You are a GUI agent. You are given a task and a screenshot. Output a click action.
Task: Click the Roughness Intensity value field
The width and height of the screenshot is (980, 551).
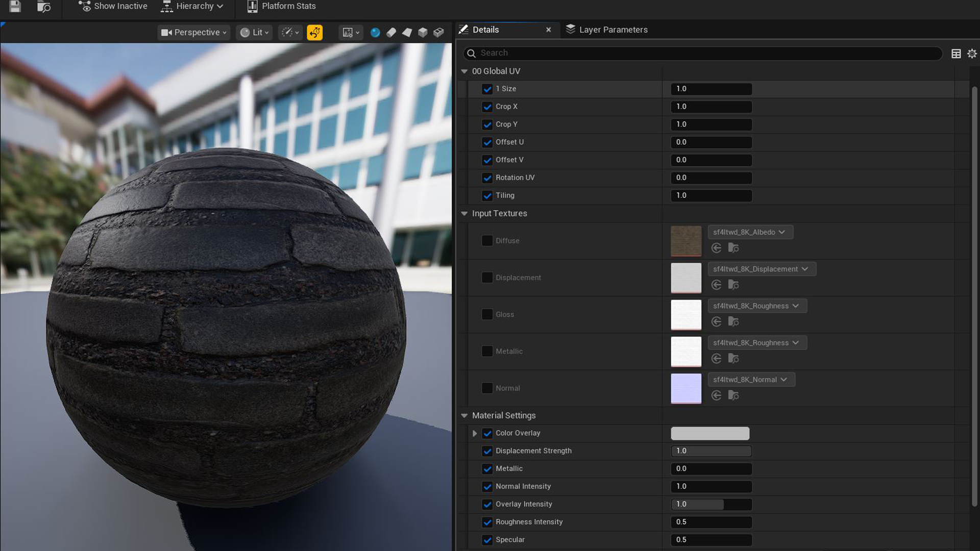pyautogui.click(x=711, y=522)
